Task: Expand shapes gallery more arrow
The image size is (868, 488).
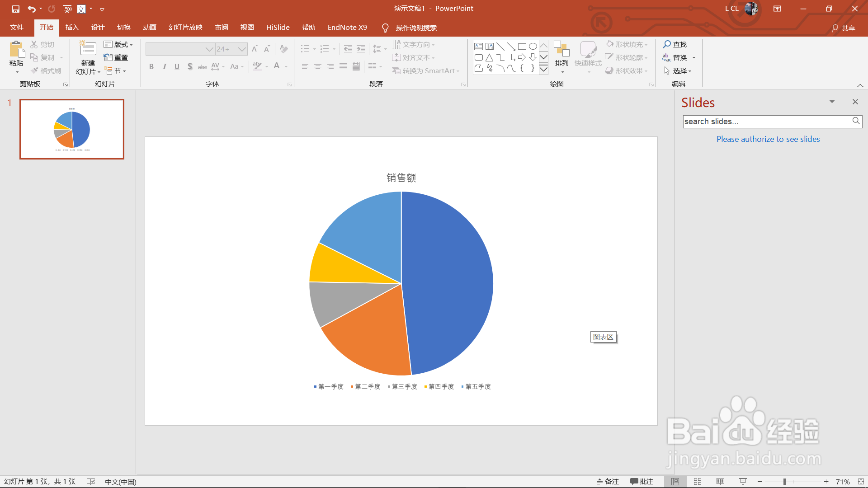Action: (x=543, y=69)
